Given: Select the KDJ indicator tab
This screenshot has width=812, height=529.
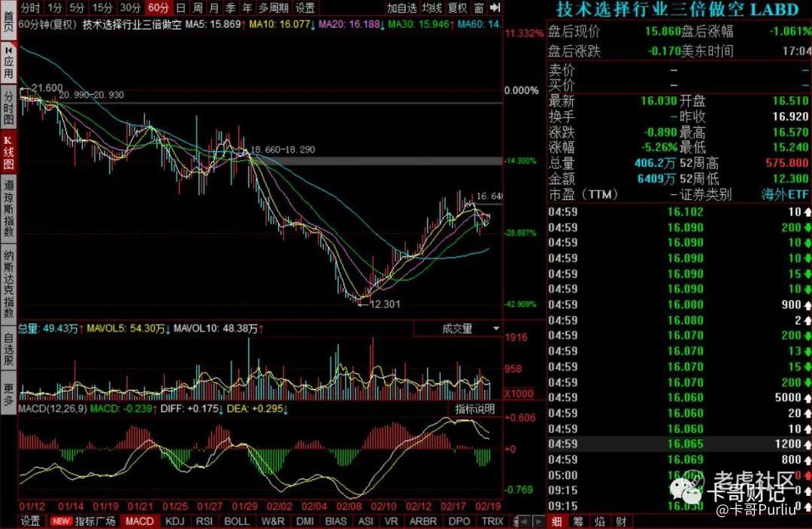Looking at the screenshot, I should (x=174, y=521).
